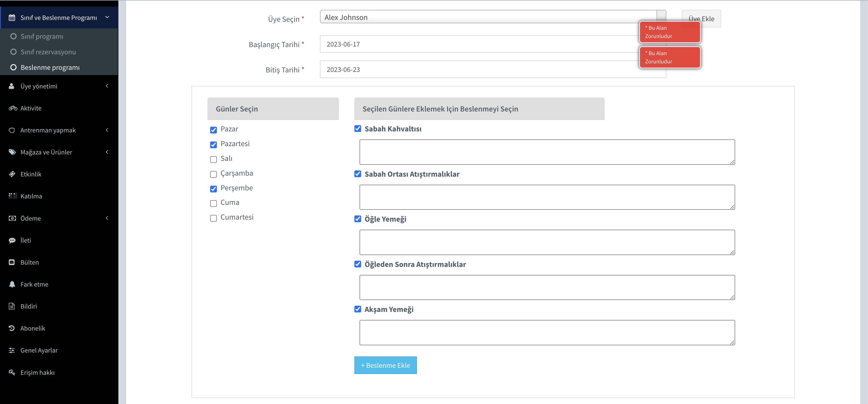Click the Öğleden Sonra Atıştırmalıklar text area
868x404 pixels.
click(547, 288)
